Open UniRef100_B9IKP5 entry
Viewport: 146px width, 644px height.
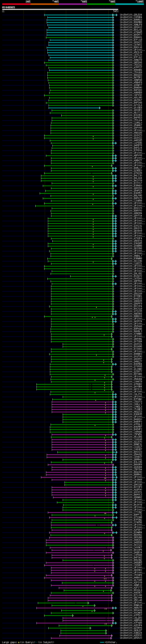coord(131,550)
